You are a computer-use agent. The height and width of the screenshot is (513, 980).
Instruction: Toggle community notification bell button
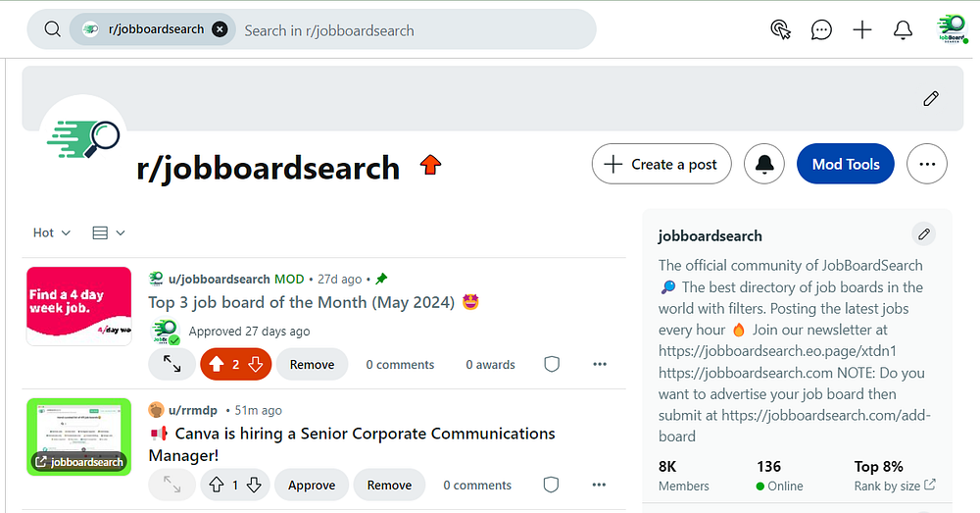(x=764, y=164)
